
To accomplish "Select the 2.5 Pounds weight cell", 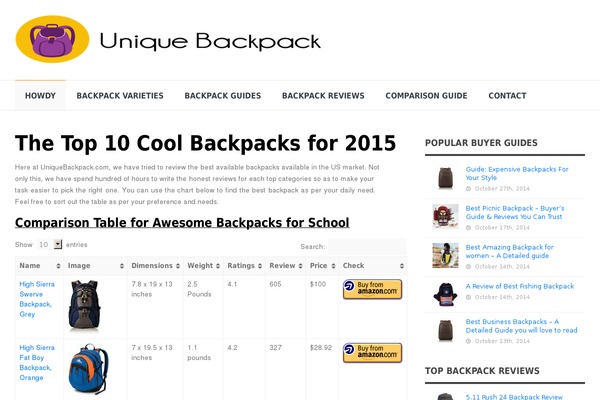I will pyautogui.click(x=199, y=289).
